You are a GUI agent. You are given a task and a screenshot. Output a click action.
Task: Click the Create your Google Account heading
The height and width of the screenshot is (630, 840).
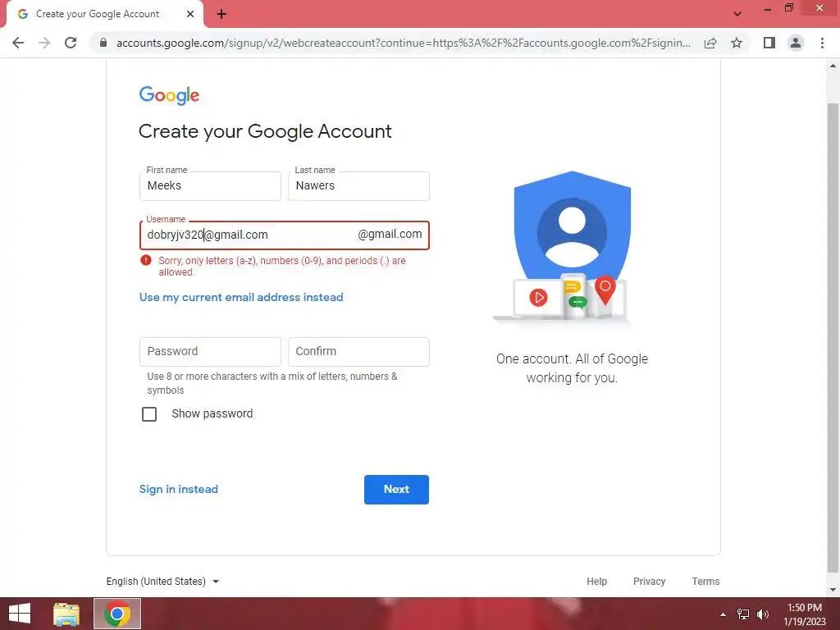[x=265, y=131]
